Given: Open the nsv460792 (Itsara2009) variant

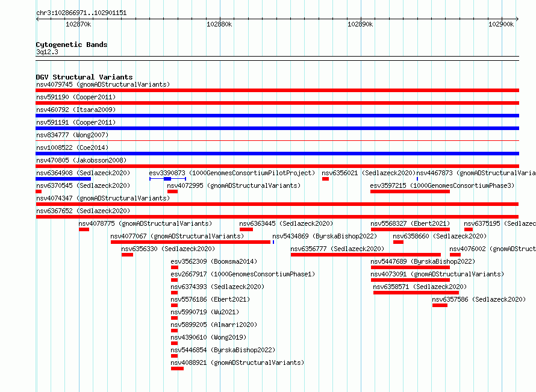Looking at the screenshot, I should (x=76, y=110).
